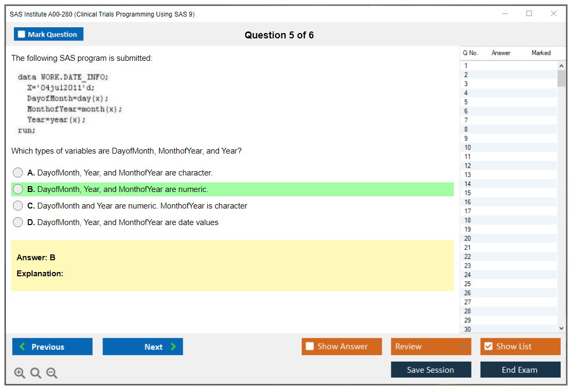Click the Save Session button
Image resolution: width=574 pixels, height=392 pixels.
coord(431,370)
